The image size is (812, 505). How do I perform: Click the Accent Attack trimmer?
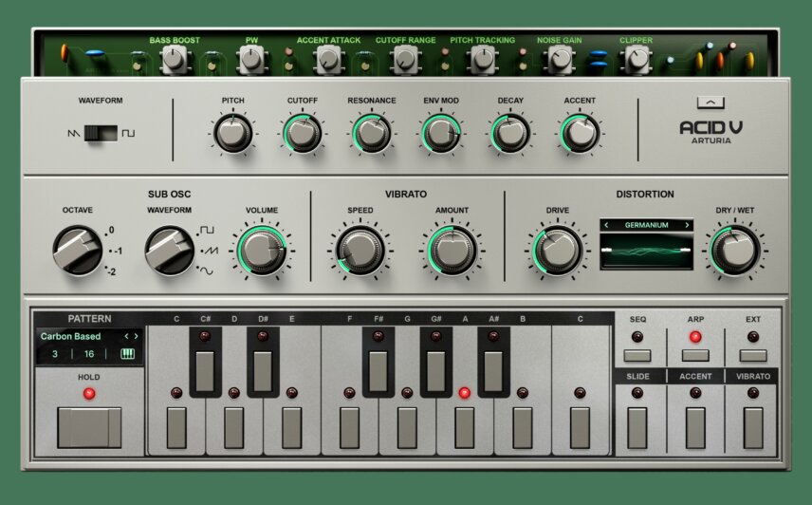click(x=328, y=60)
